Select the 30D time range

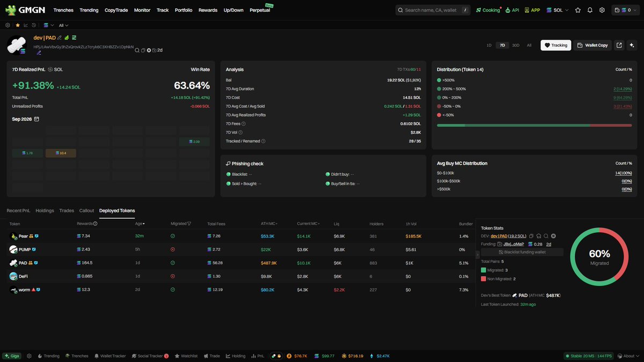(515, 45)
